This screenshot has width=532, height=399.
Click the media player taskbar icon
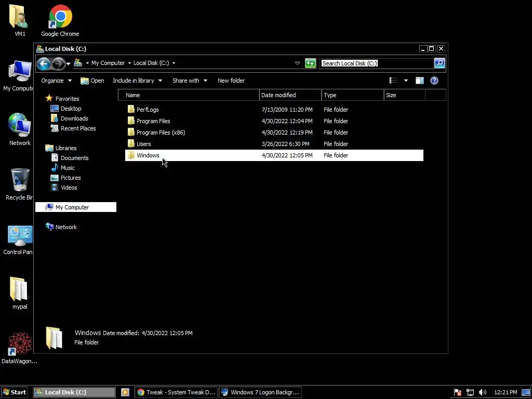click(125, 392)
